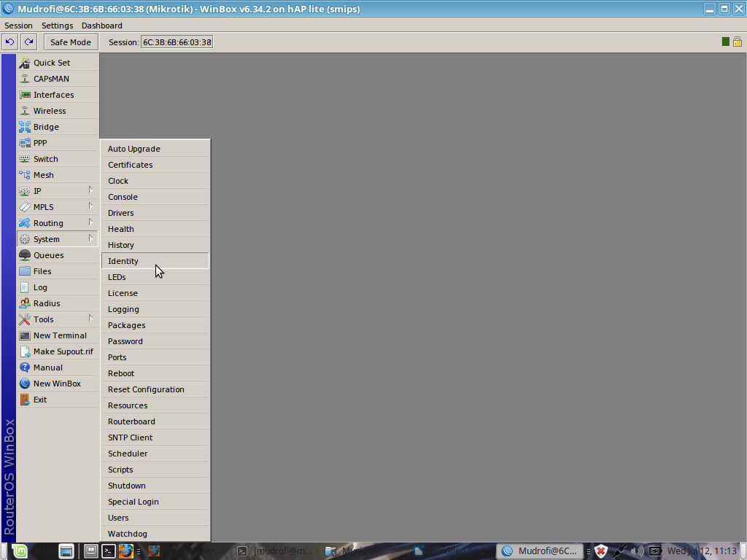The height and width of the screenshot is (560, 747).
Task: Open the Session menu
Action: [18, 26]
